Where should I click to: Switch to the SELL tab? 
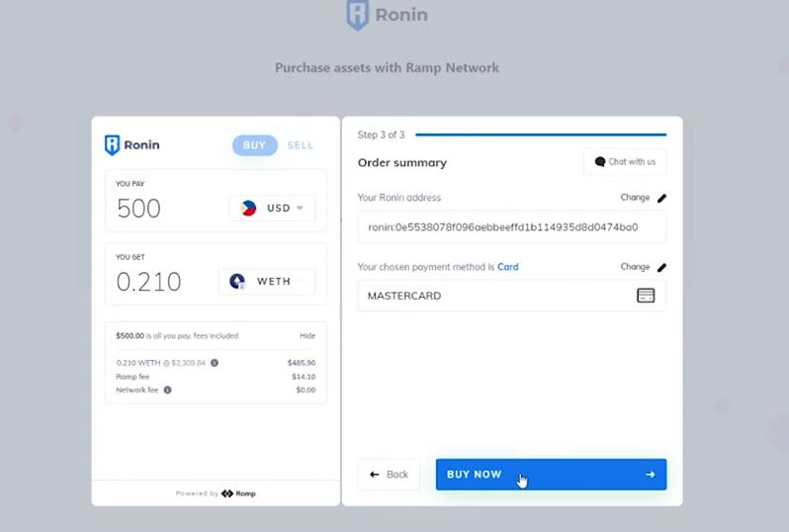[x=300, y=145]
